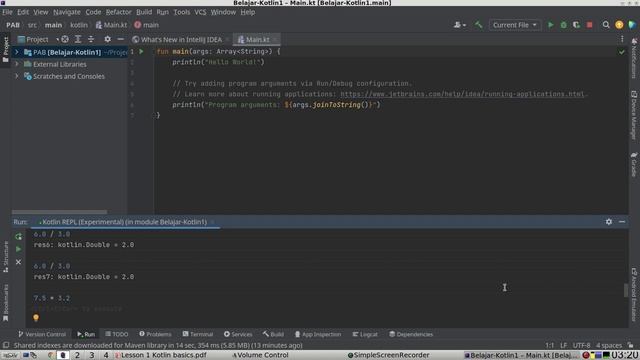
Task: Stop the running process with red square
Action: click(x=589, y=25)
